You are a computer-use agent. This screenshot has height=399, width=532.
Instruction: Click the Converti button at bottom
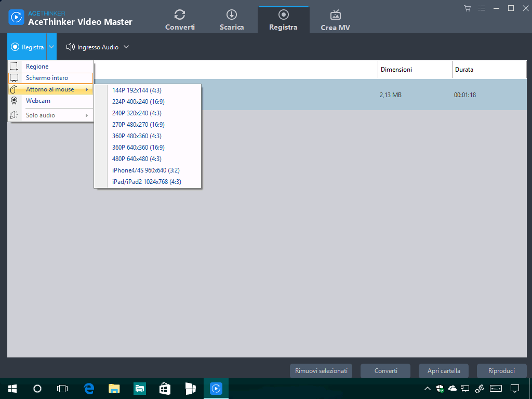coord(385,371)
